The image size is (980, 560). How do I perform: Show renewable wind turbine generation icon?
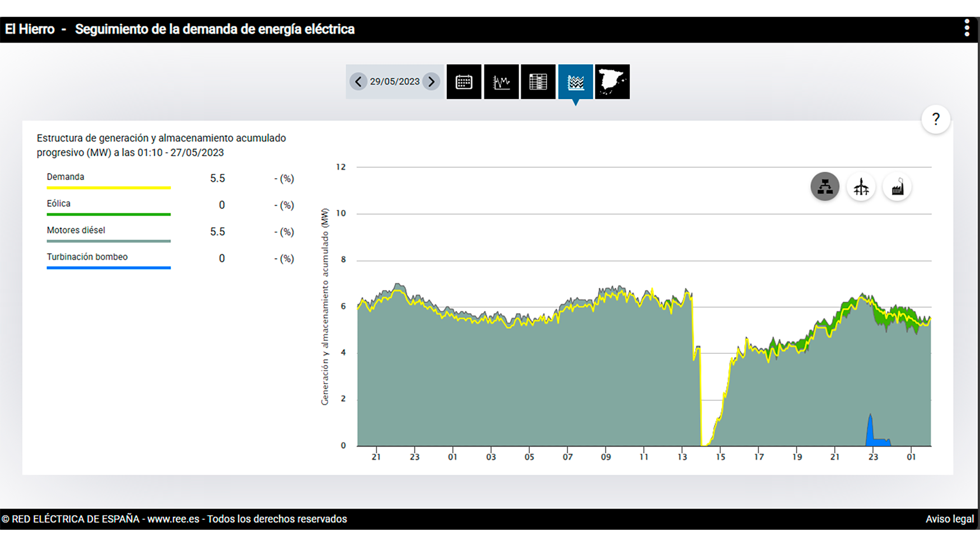[861, 187]
